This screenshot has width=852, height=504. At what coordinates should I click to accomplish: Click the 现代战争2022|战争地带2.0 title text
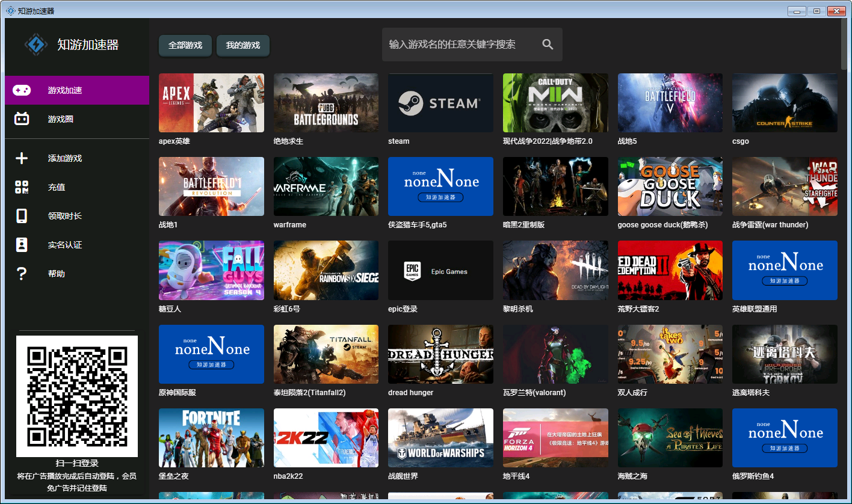click(548, 141)
